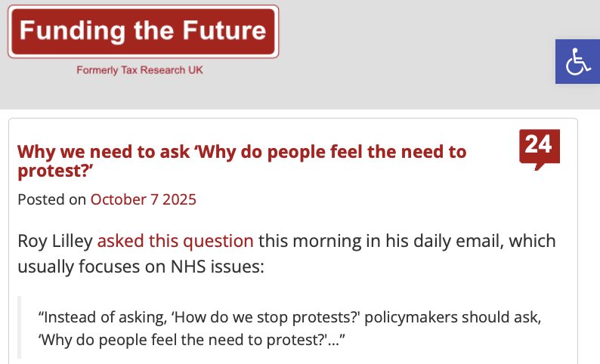Open the "asked this question" link
This screenshot has height=364, width=600.
[175, 242]
